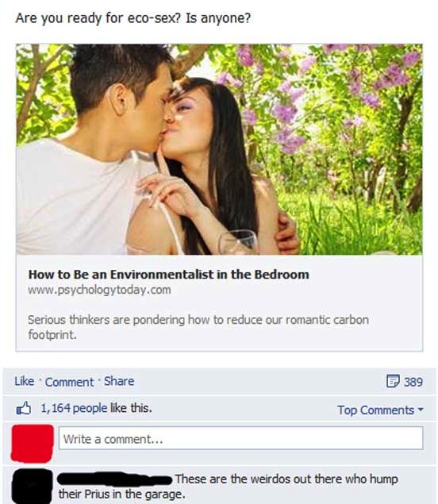The image size is (438, 504).
Task: Click in the Write a comment field
Action: coord(240,438)
